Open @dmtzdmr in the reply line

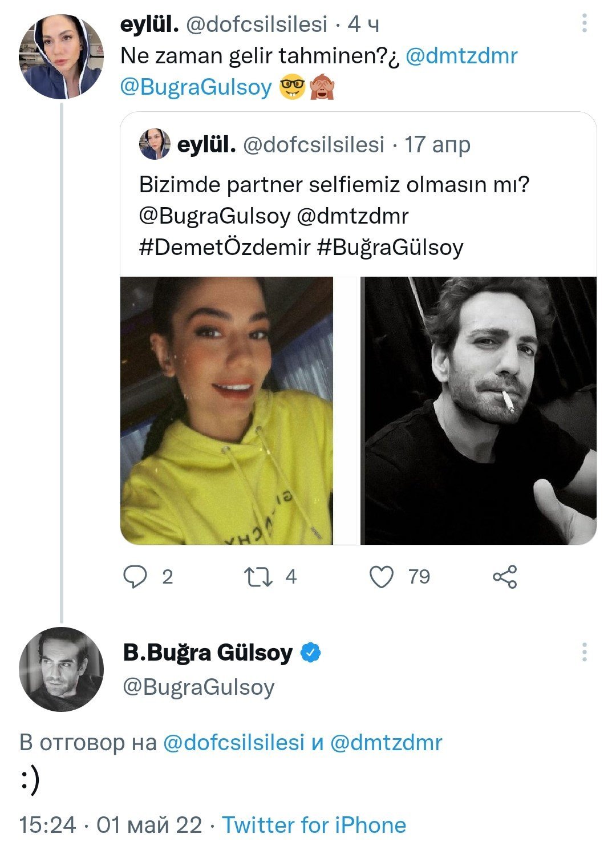click(x=386, y=742)
